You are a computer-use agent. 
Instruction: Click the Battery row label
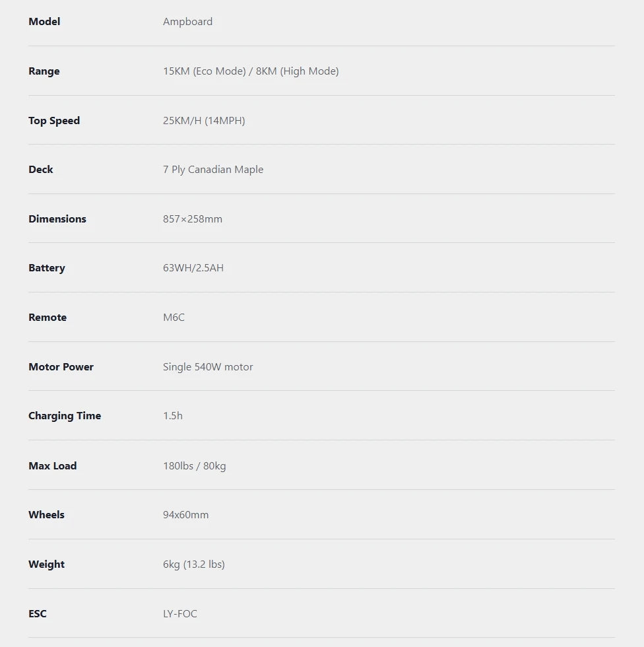tap(47, 268)
